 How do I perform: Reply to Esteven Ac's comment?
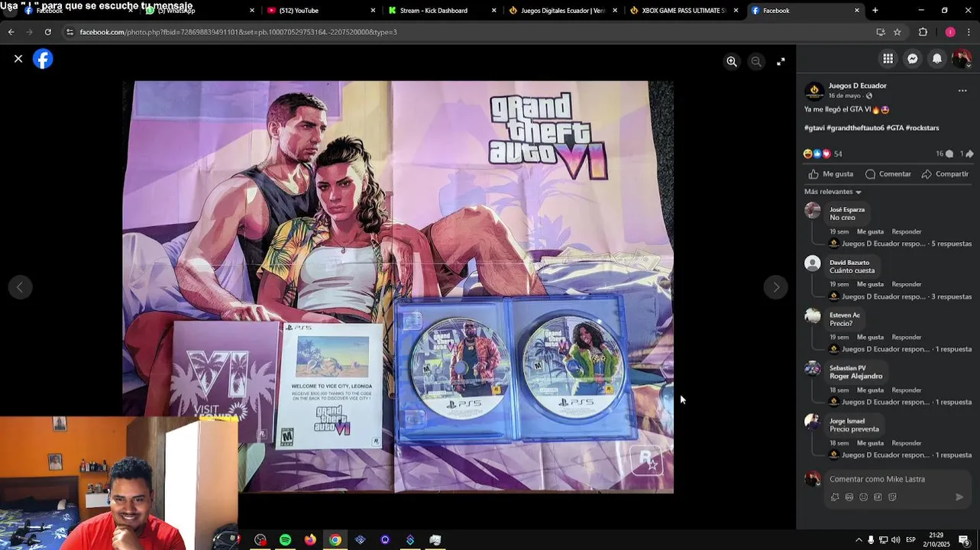coord(907,337)
